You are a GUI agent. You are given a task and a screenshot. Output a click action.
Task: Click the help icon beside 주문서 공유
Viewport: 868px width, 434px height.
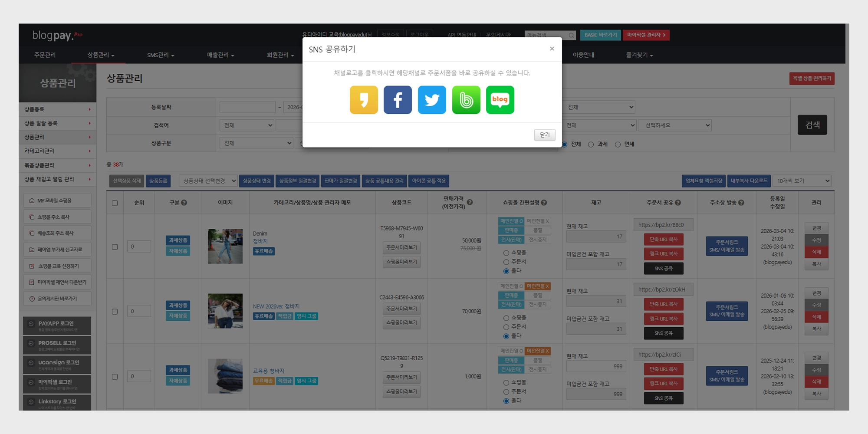(678, 203)
